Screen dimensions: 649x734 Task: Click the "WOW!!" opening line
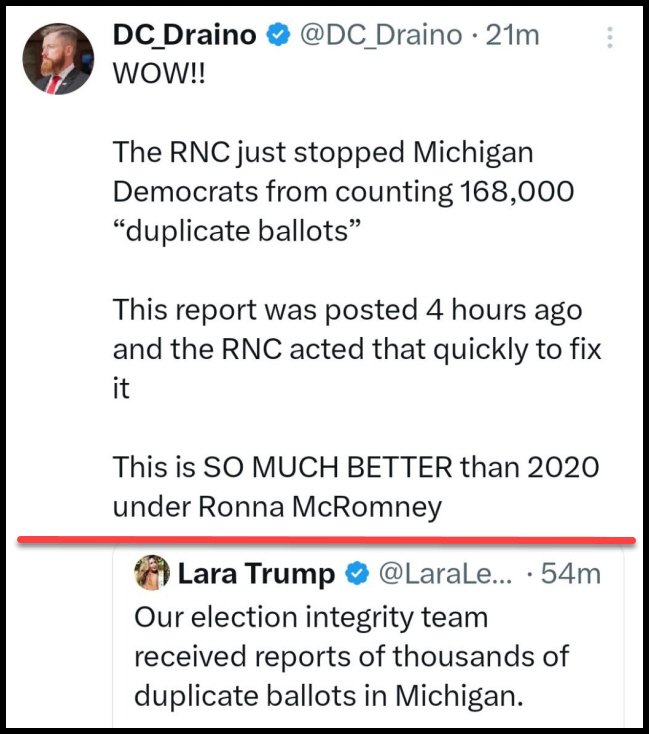[158, 77]
